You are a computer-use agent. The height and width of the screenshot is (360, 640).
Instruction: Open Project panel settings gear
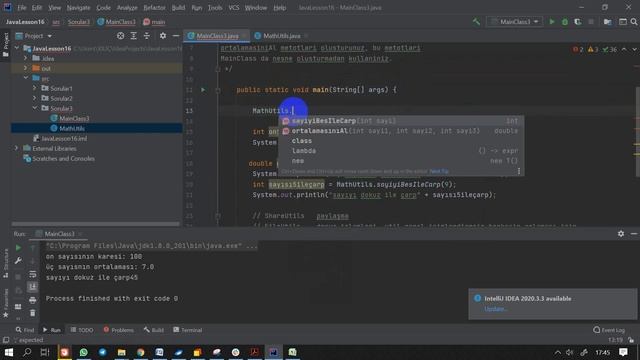pyautogui.click(x=163, y=36)
